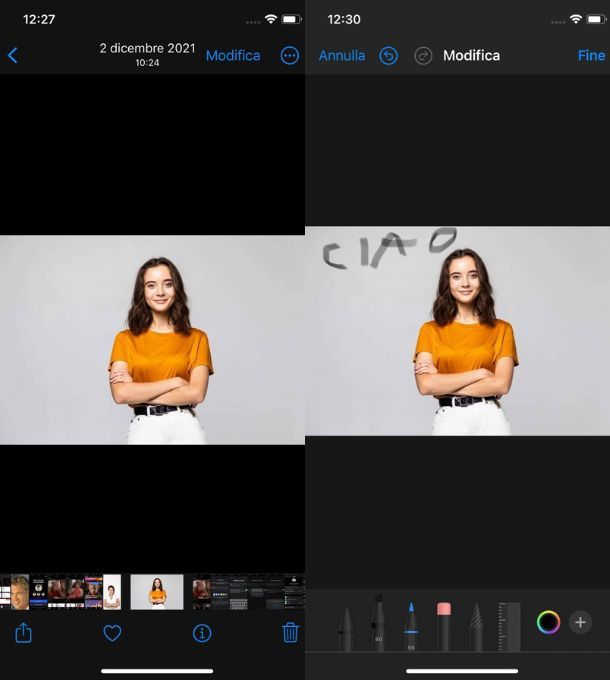Select the pen markup tool

(346, 629)
